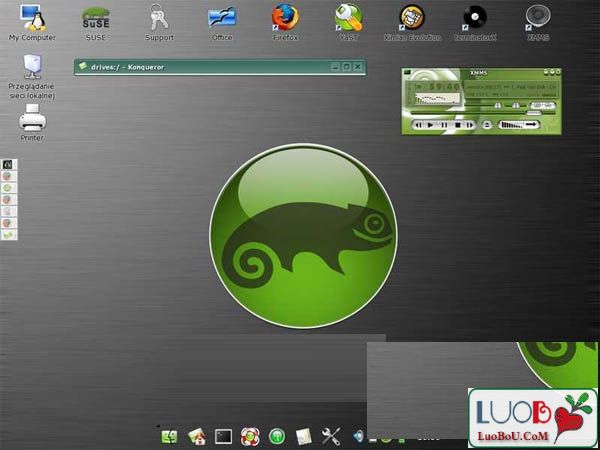Click the XMMS eject button
This screenshot has height=450, width=600.
[487, 125]
